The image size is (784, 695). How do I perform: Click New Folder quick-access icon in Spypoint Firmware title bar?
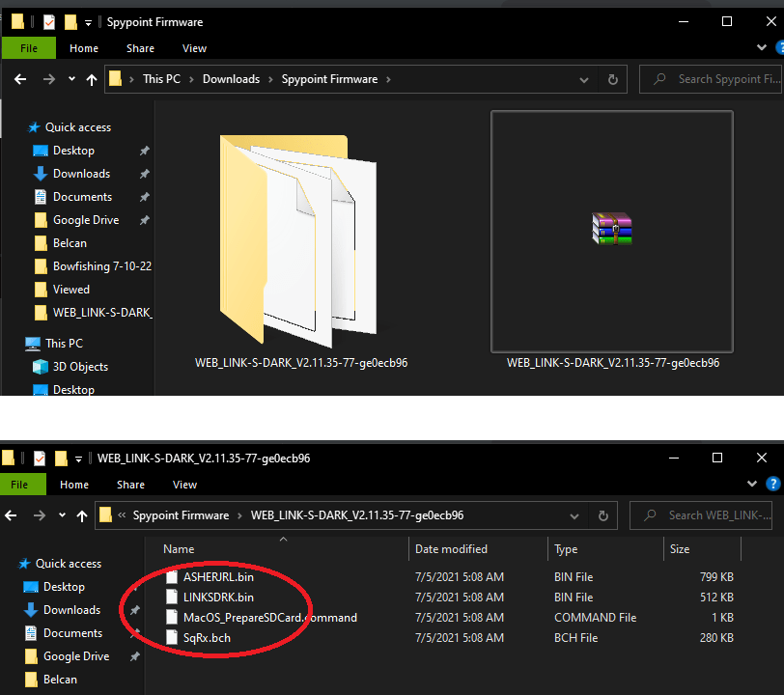pyautogui.click(x=70, y=22)
